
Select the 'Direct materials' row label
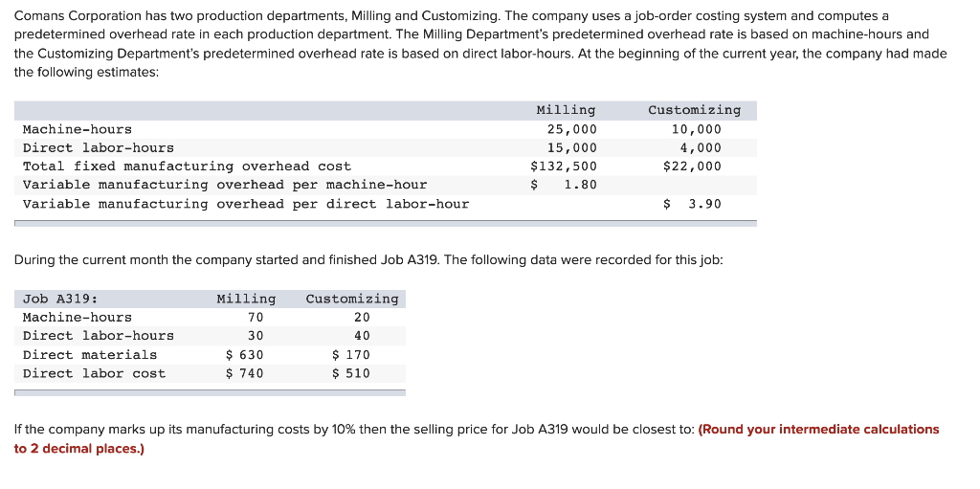(90, 355)
